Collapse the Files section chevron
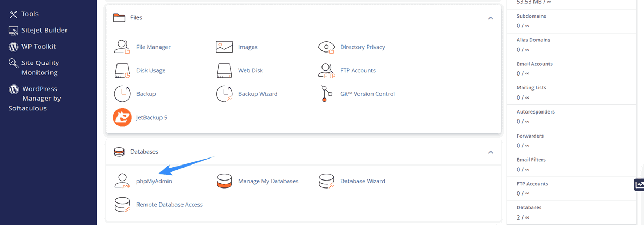 491,18
